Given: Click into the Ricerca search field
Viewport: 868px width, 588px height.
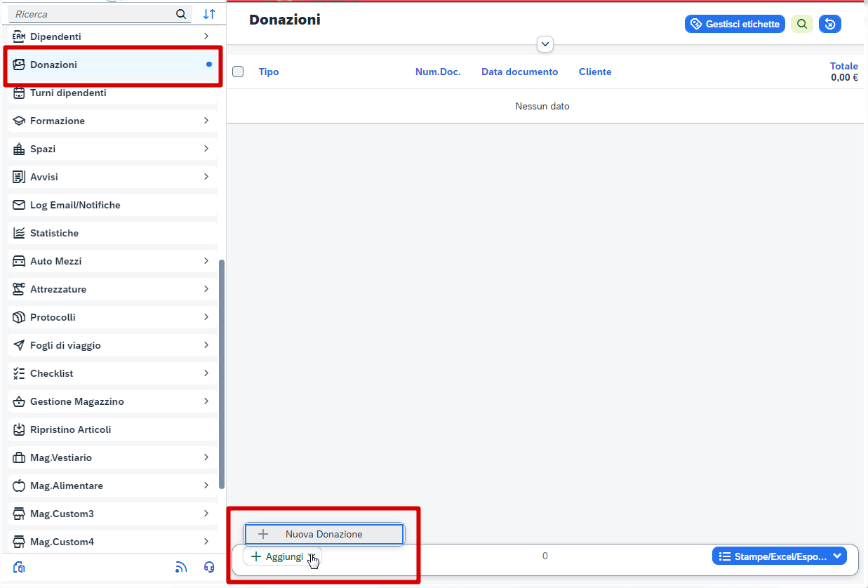Looking at the screenshot, I should pos(91,14).
